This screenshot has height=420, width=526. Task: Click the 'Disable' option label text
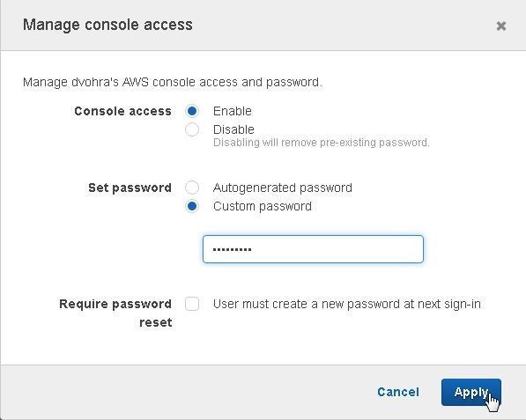tap(233, 129)
